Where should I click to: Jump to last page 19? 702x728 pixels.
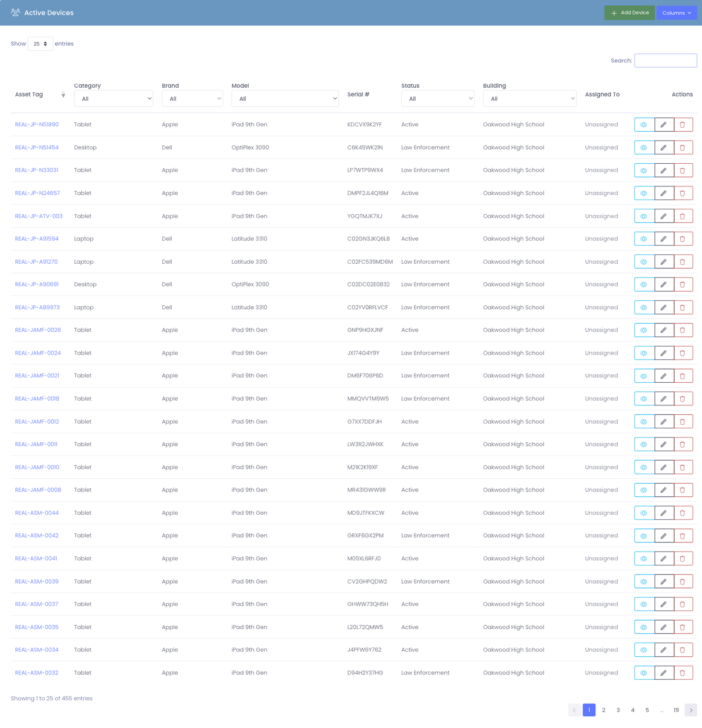click(x=676, y=710)
